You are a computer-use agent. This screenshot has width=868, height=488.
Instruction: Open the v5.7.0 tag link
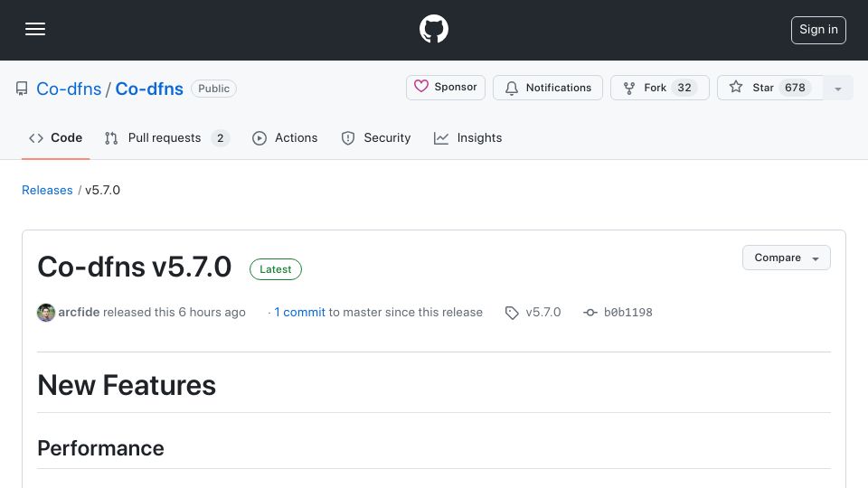click(x=543, y=312)
